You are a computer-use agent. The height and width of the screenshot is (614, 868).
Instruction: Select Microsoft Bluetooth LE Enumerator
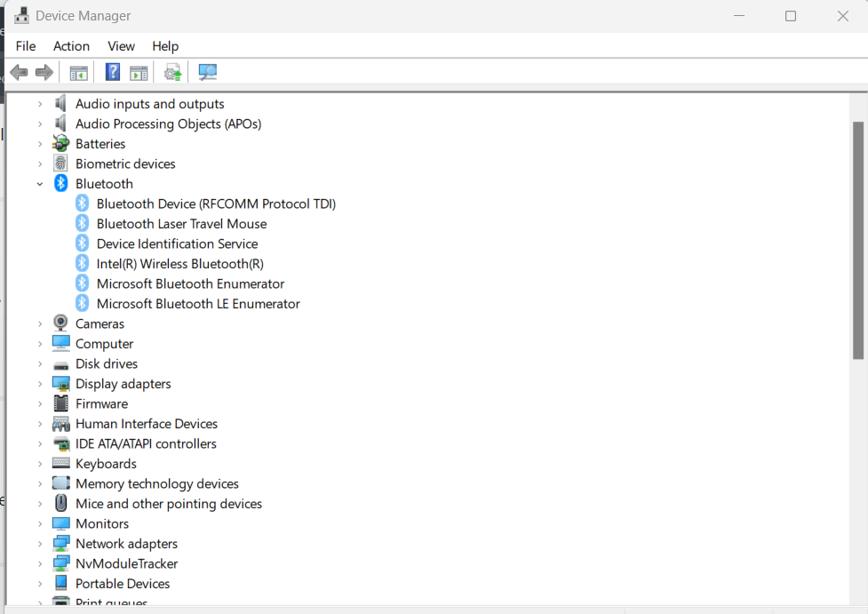tap(198, 303)
